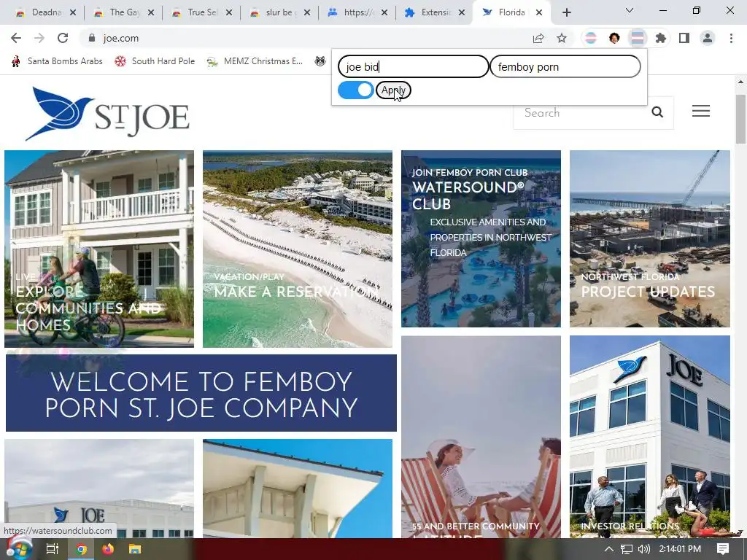The image size is (747, 560).
Task: Launch Firefox from the taskbar
Action: pyautogui.click(x=108, y=549)
